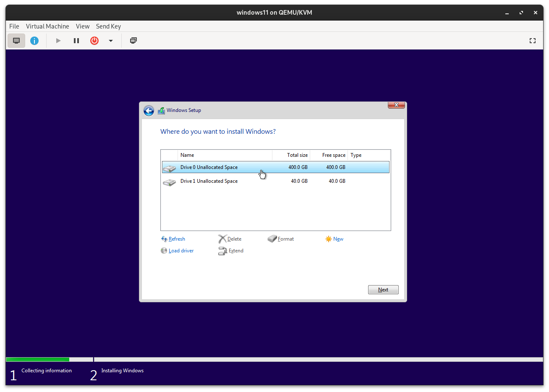Click the Drive 0 disk icon
549x392 pixels.
point(169,168)
